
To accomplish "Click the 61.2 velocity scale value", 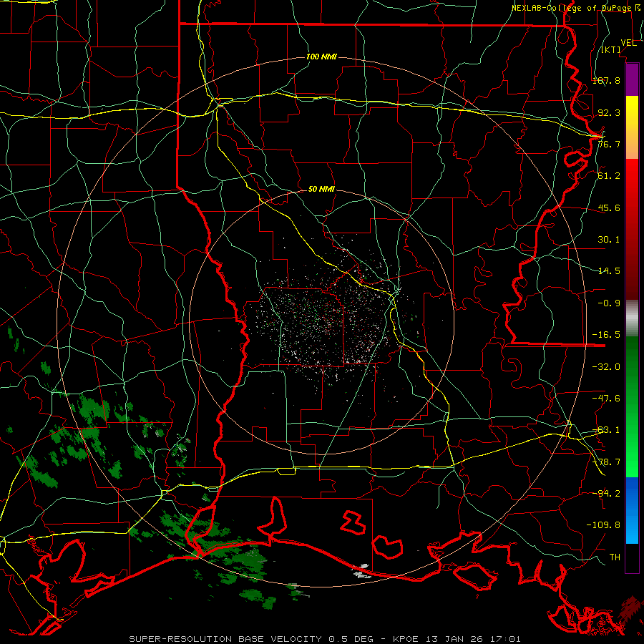I will [609, 176].
